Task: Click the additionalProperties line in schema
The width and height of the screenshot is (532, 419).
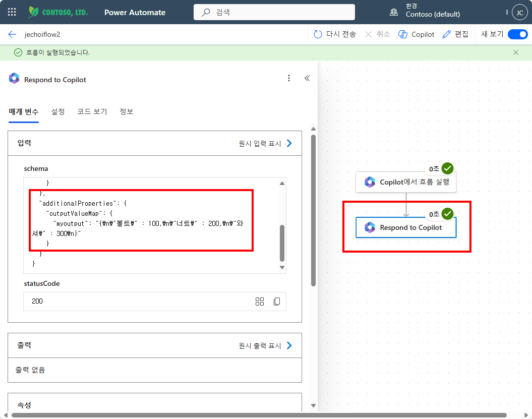Action: [x=83, y=204]
